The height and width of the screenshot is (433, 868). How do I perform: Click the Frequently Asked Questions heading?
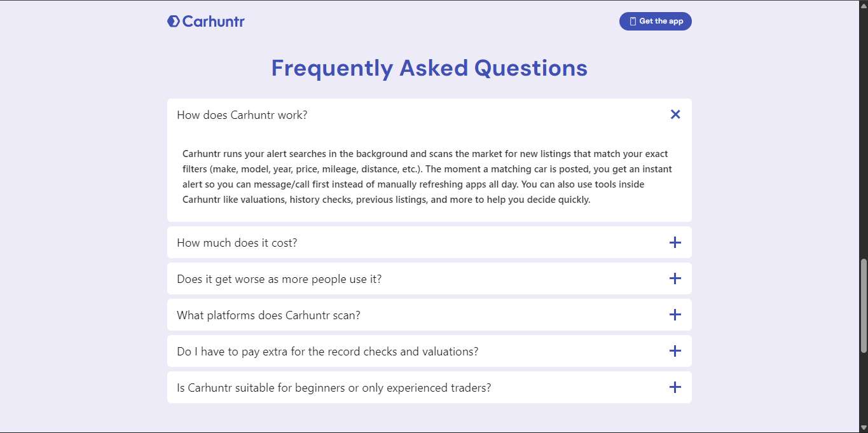[429, 68]
